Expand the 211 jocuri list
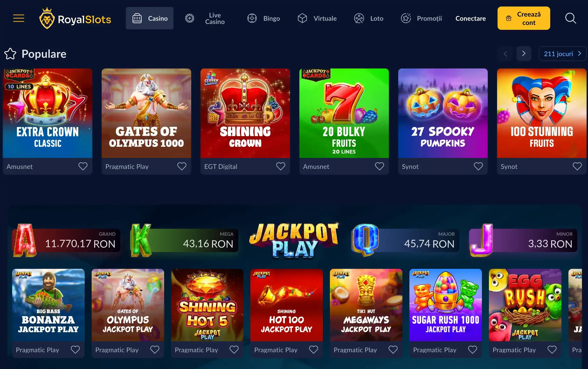588x369 pixels. [562, 54]
